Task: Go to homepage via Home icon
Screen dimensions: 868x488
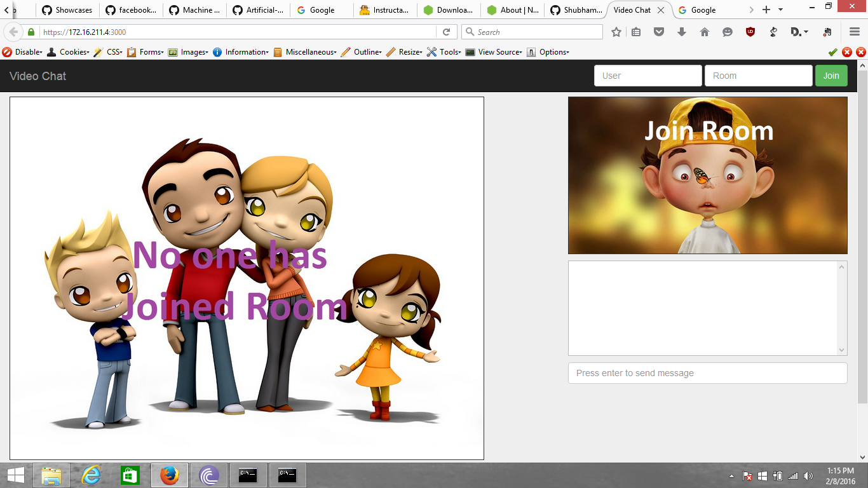Action: click(704, 32)
